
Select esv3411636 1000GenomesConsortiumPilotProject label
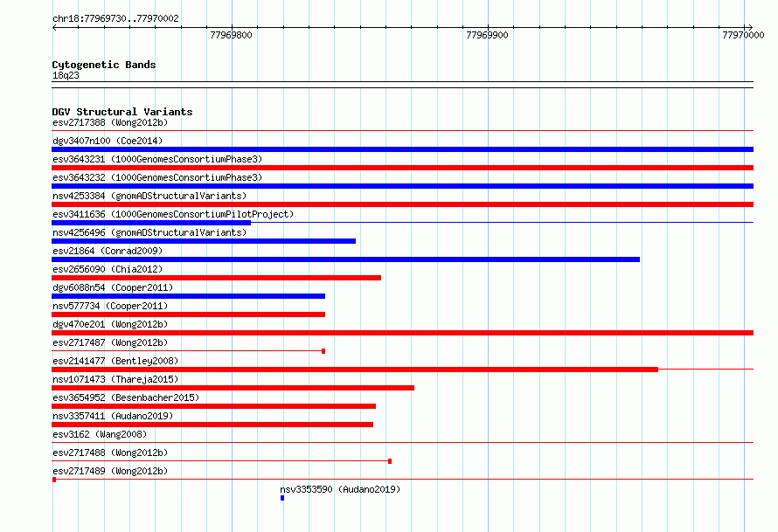pos(173,214)
